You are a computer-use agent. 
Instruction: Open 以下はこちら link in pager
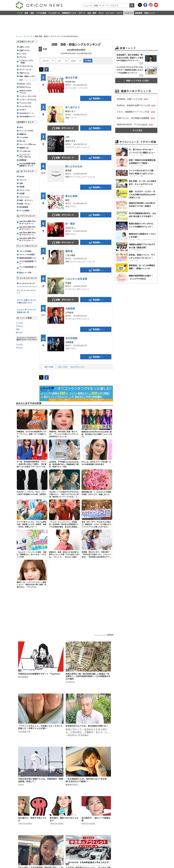[78, 367]
